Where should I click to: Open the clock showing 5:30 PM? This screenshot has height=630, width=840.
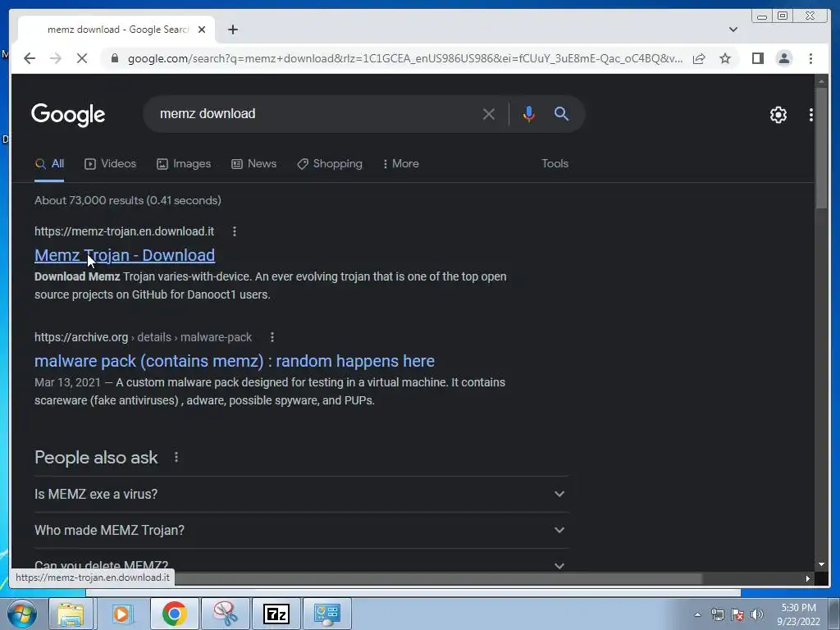pos(798,614)
